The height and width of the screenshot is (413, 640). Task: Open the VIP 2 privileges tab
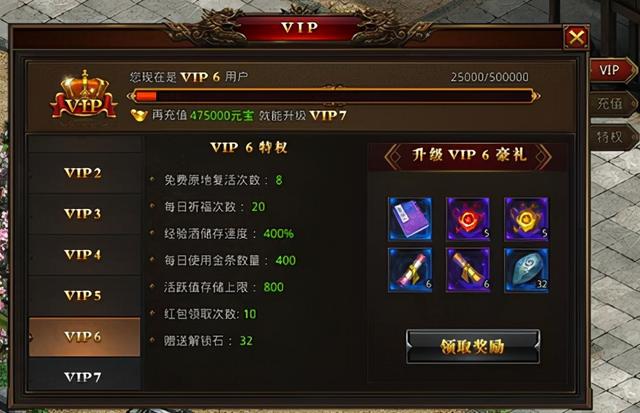pyautogui.click(x=84, y=173)
